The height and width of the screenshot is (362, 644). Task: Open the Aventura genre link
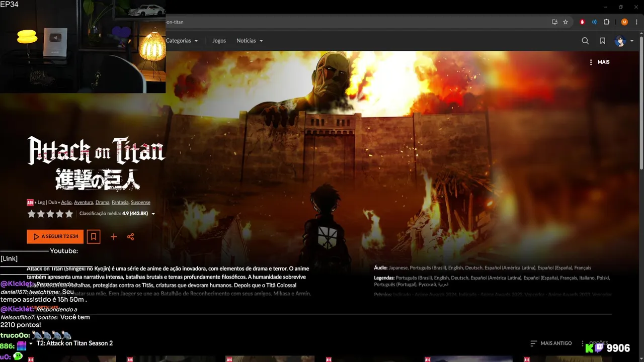tap(84, 203)
